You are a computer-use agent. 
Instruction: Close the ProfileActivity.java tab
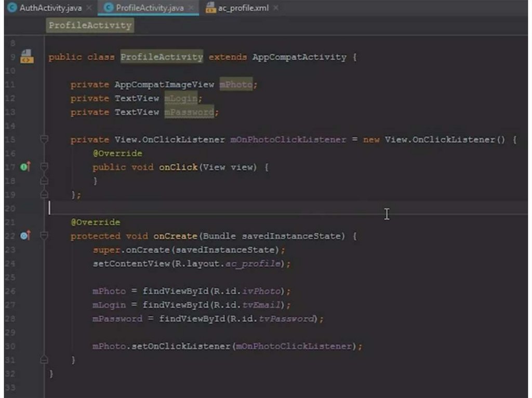tap(191, 8)
